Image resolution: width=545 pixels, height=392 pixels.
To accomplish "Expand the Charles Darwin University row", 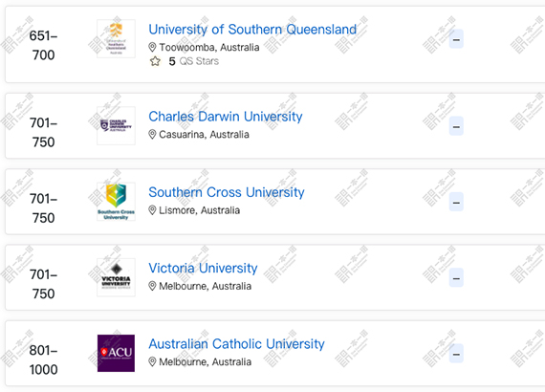I will [x=456, y=126].
